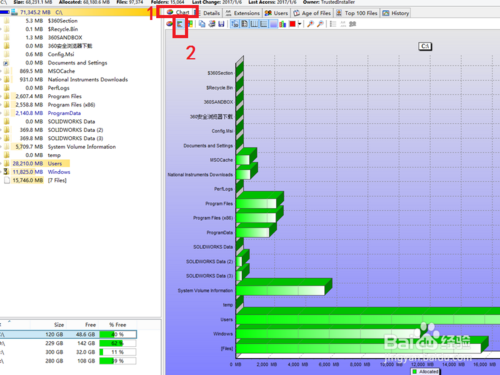Expand the Windows folder node

click(x=1, y=172)
